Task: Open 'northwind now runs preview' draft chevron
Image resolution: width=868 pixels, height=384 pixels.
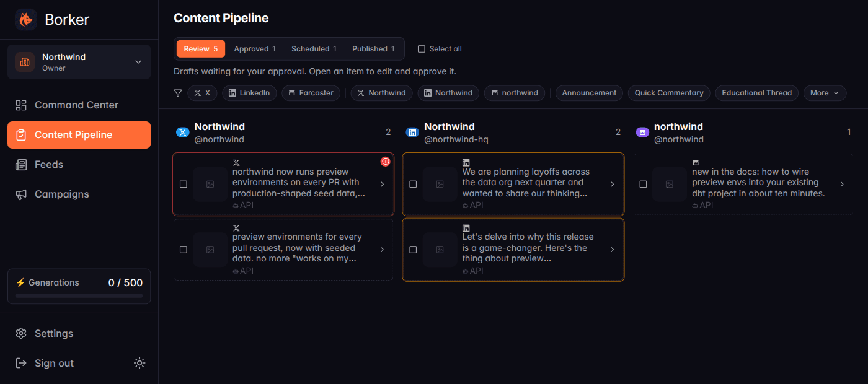Action: (382, 185)
